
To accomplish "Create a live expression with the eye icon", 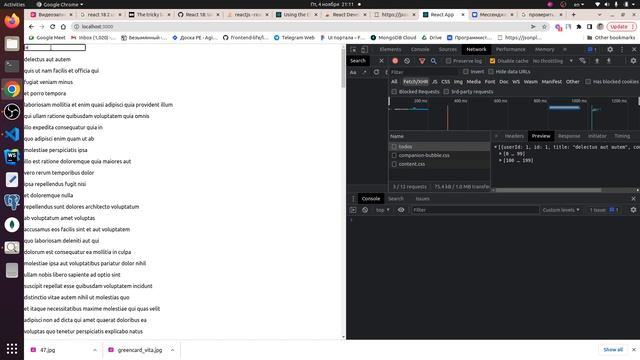I will (401, 210).
